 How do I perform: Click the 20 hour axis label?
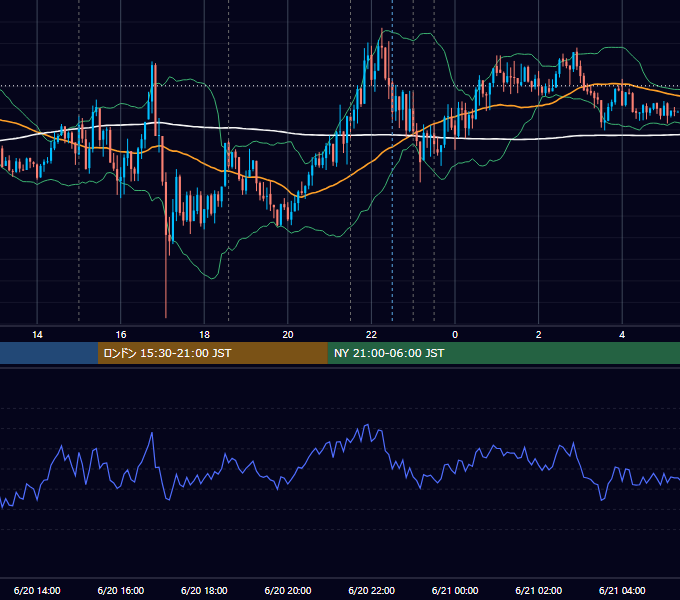(x=288, y=335)
